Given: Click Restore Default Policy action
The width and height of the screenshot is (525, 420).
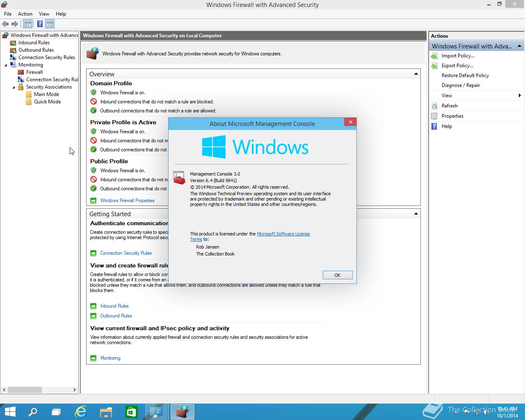Looking at the screenshot, I should click(465, 75).
